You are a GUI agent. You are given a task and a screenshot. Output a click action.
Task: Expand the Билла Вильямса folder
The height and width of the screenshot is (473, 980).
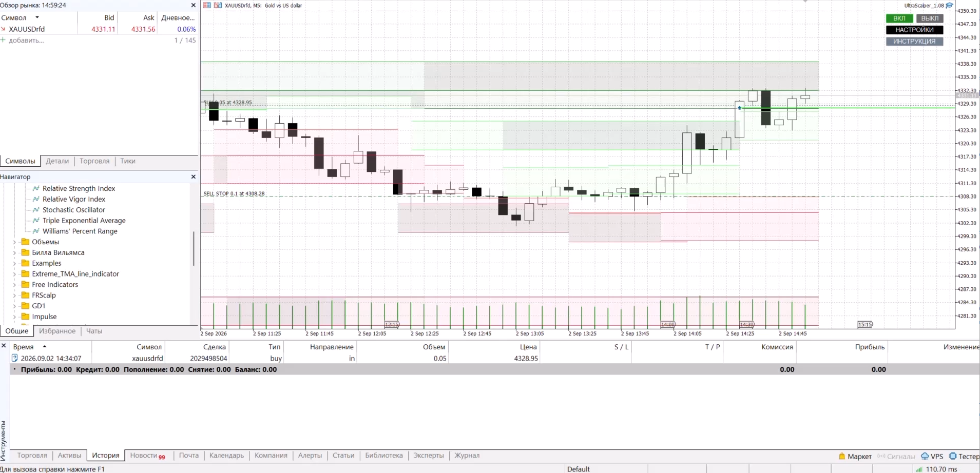14,253
